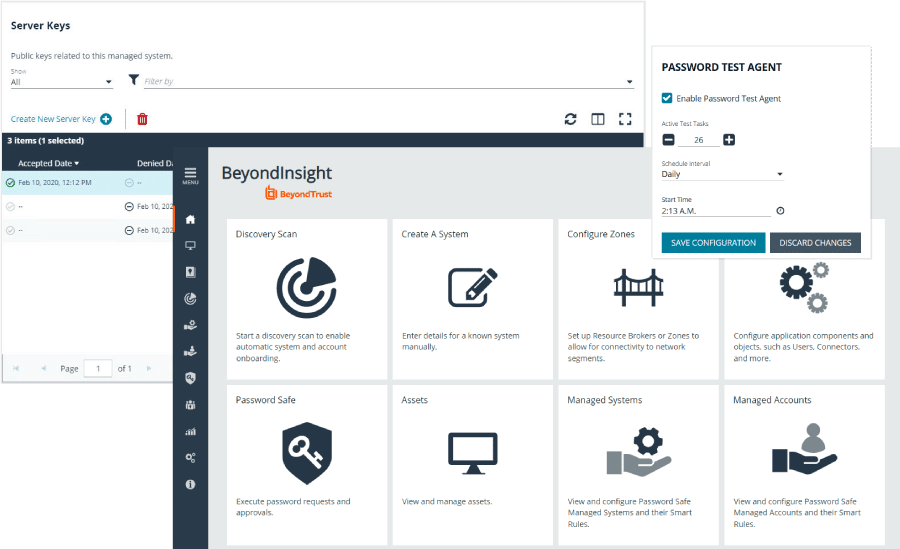The height and width of the screenshot is (549, 900).
Task: Go to first page in Server Keys pager
Action: point(16,368)
